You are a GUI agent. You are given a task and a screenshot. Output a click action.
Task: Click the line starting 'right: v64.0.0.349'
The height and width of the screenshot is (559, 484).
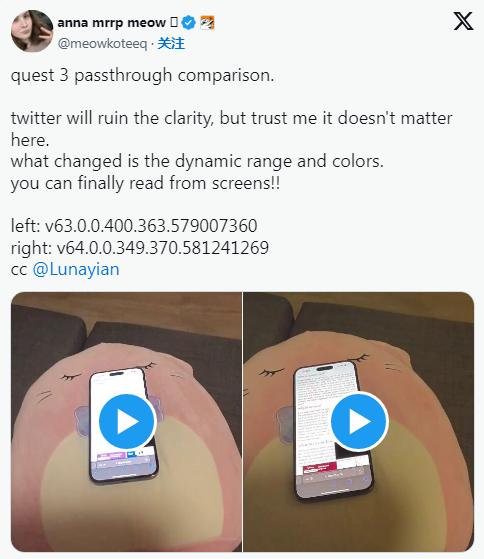(x=140, y=247)
